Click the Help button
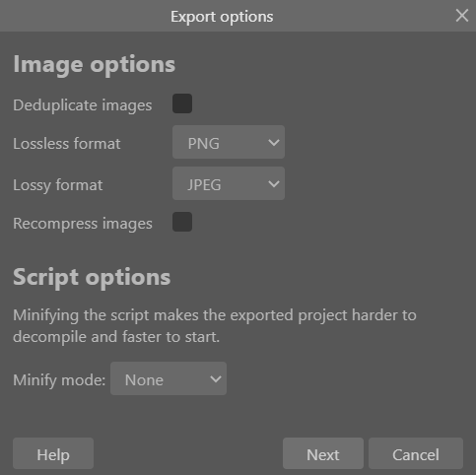Viewport: 476px width, 475px height. (x=53, y=453)
